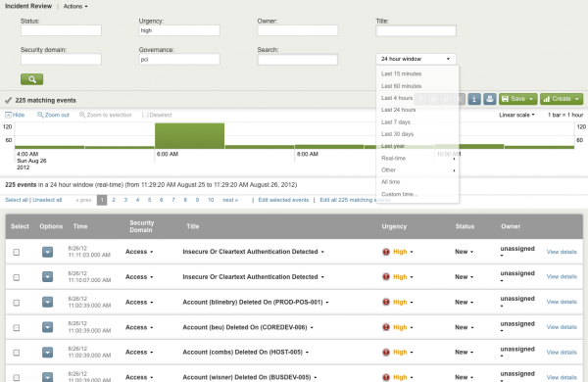Open the Linear scale dropdown
588x382 pixels.
[516, 115]
